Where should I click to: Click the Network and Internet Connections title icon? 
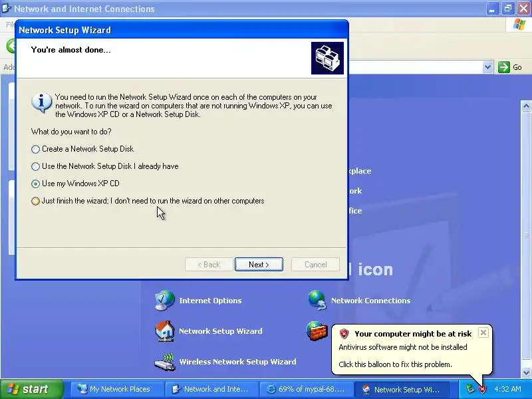6,8
